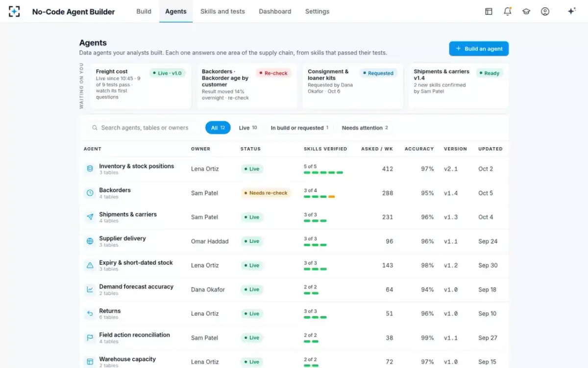Click the v2.1 version cell
The width and height of the screenshot is (588, 368).
(451, 169)
